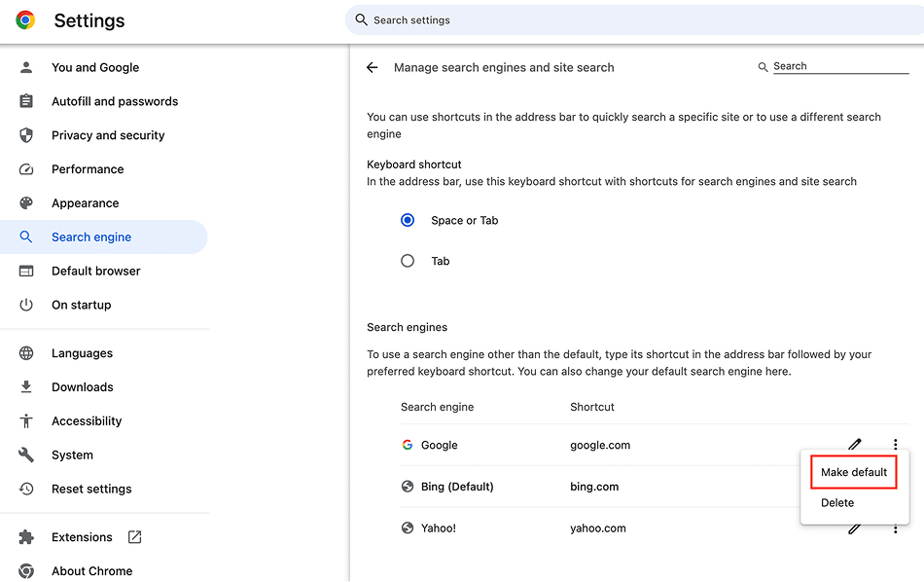
Task: Click magnifier icon in Search settings bar
Action: [361, 20]
